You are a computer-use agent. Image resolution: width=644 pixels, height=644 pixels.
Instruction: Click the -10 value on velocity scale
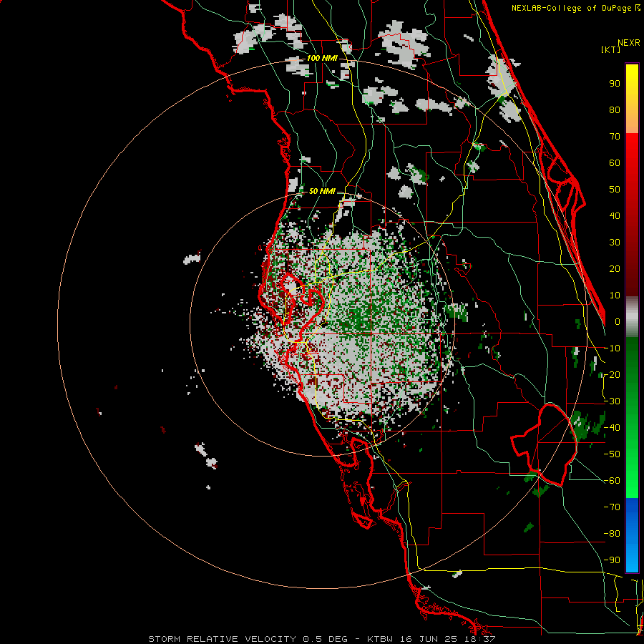pyautogui.click(x=613, y=348)
